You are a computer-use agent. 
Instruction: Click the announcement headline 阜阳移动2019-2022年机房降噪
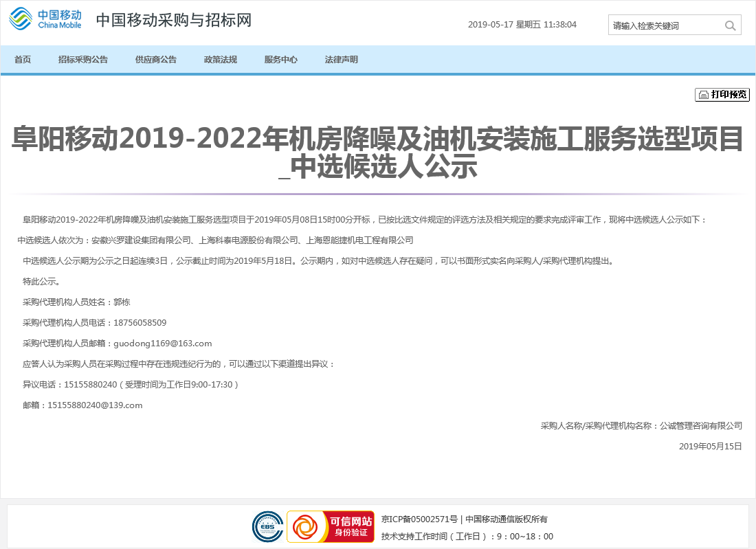(x=377, y=153)
